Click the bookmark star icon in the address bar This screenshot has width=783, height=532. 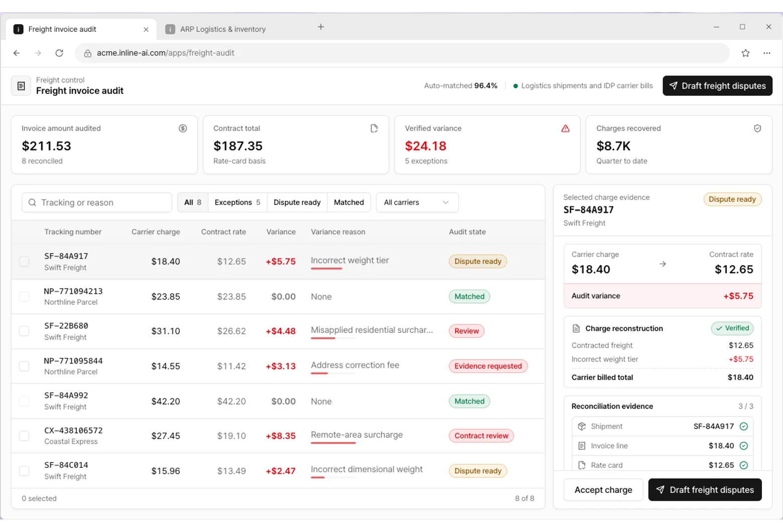(x=745, y=53)
